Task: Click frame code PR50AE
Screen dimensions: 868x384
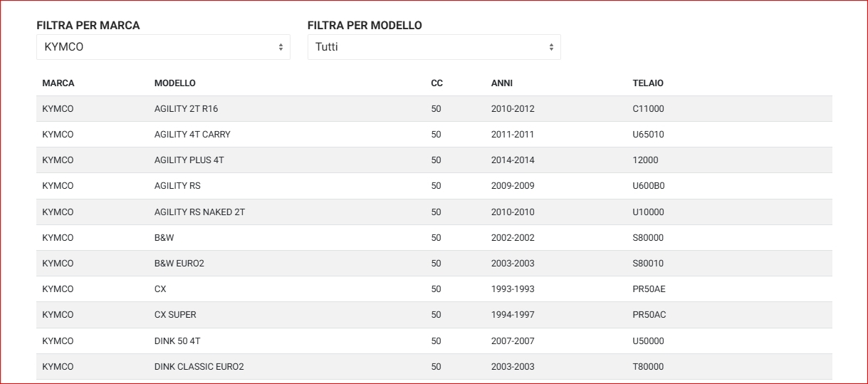Action: 649,289
